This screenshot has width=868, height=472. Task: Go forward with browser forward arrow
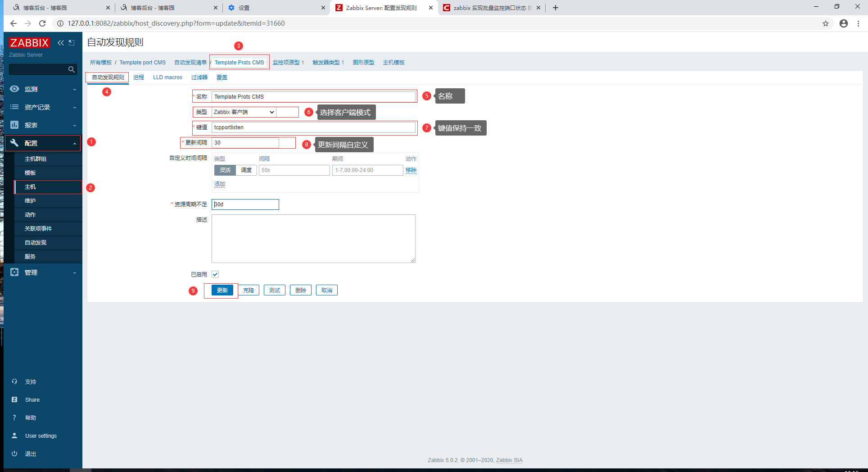(x=28, y=23)
